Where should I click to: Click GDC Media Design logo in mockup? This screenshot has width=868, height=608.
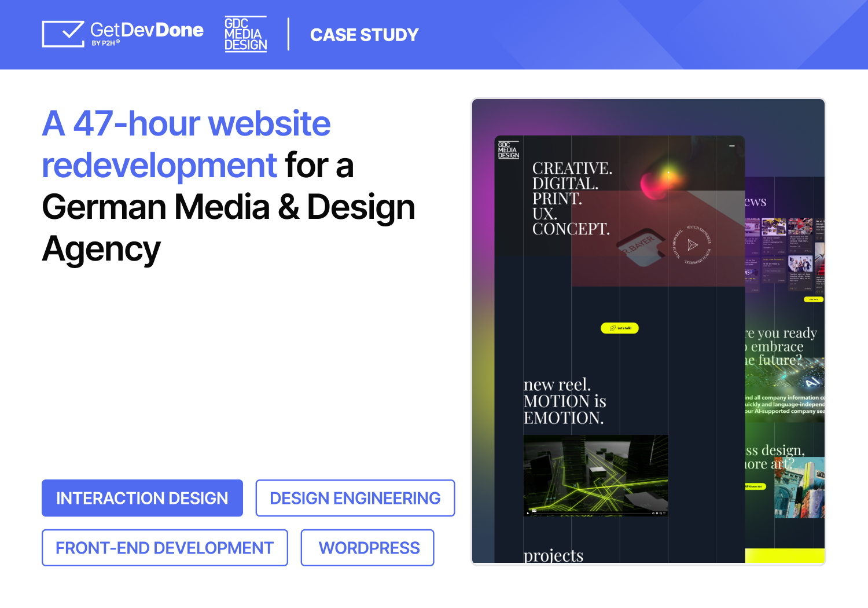(508, 150)
